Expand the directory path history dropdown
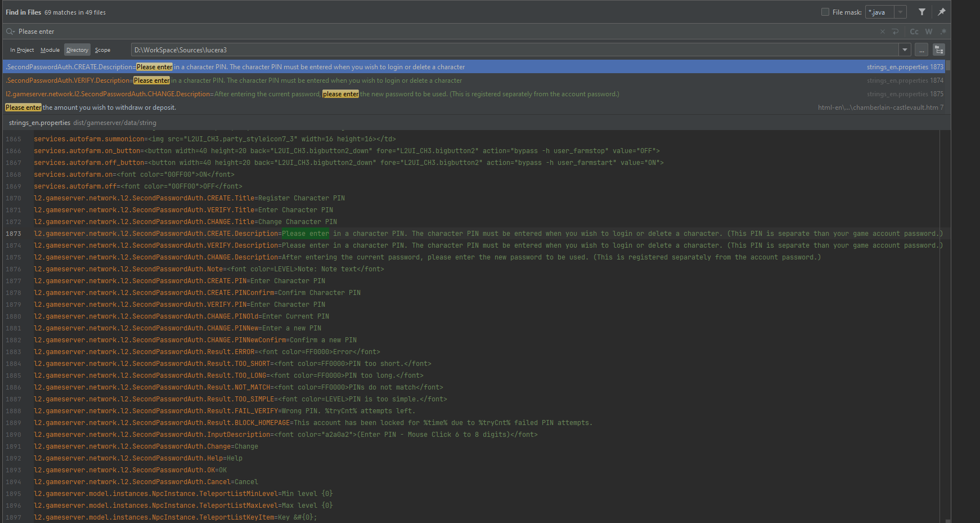 click(x=905, y=50)
